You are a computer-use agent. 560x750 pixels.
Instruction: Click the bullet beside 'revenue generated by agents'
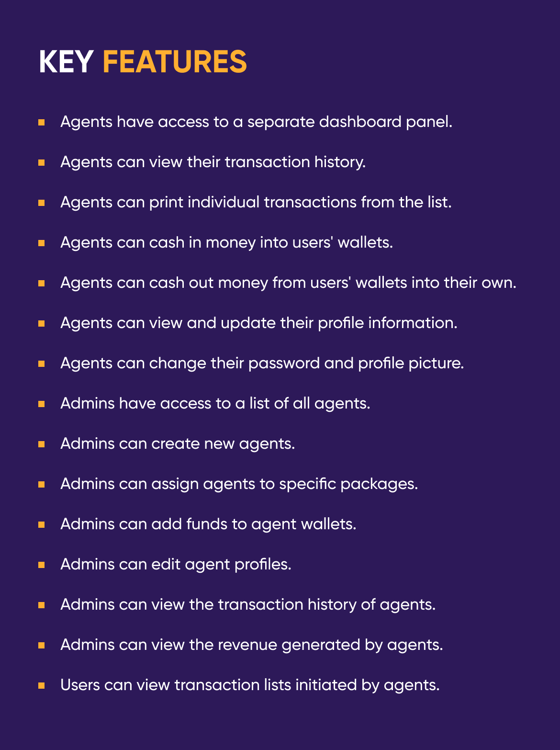click(42, 646)
